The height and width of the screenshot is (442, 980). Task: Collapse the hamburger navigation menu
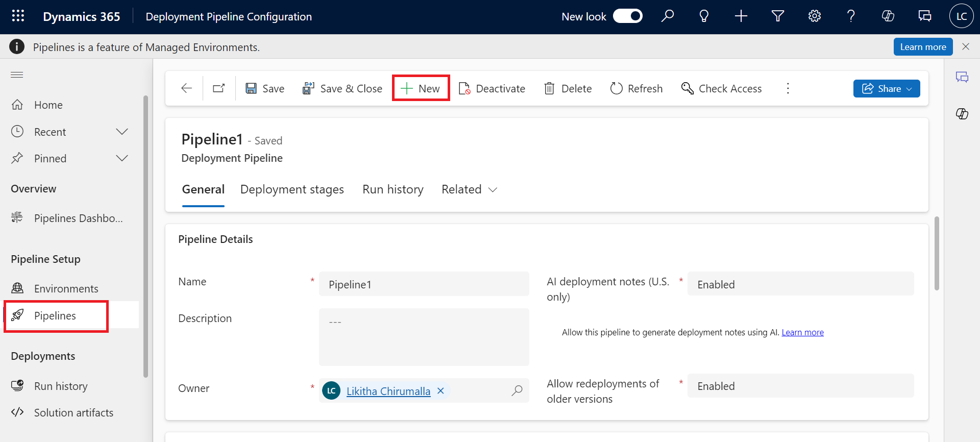pyautogui.click(x=17, y=75)
